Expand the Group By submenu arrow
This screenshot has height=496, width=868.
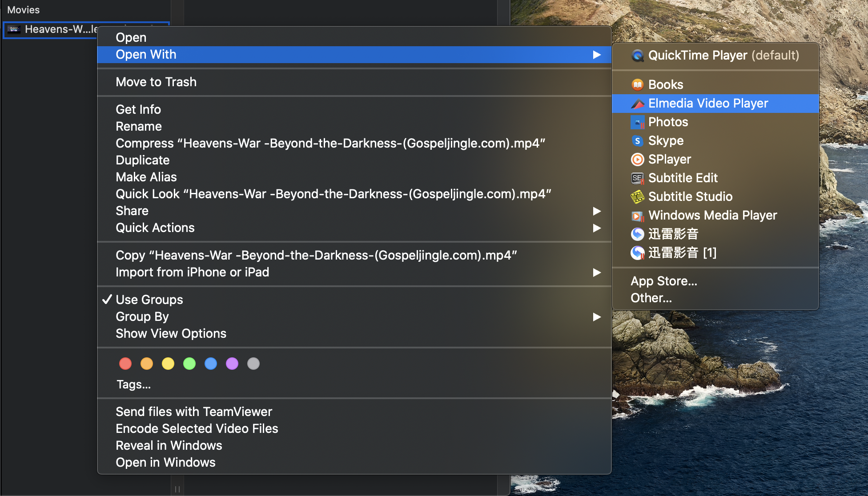[x=597, y=317]
